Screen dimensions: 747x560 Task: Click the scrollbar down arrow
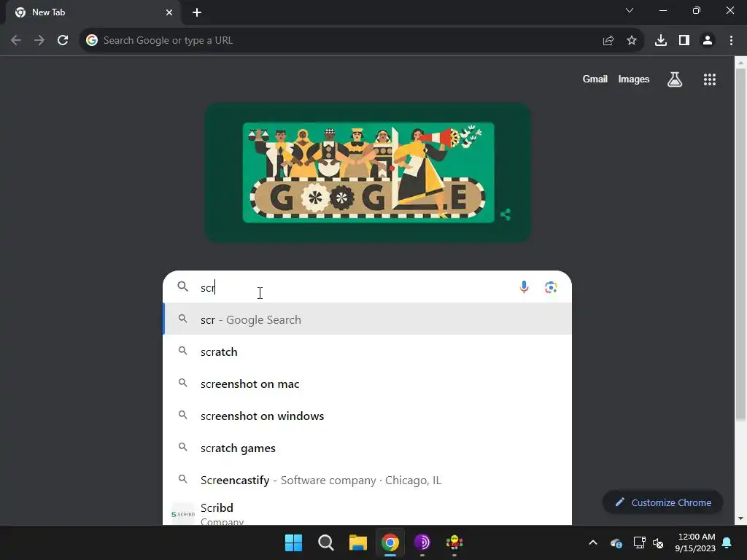pyautogui.click(x=740, y=518)
